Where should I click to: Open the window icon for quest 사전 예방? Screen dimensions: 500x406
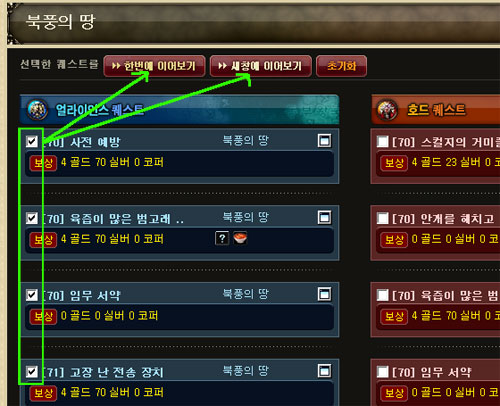[324, 141]
